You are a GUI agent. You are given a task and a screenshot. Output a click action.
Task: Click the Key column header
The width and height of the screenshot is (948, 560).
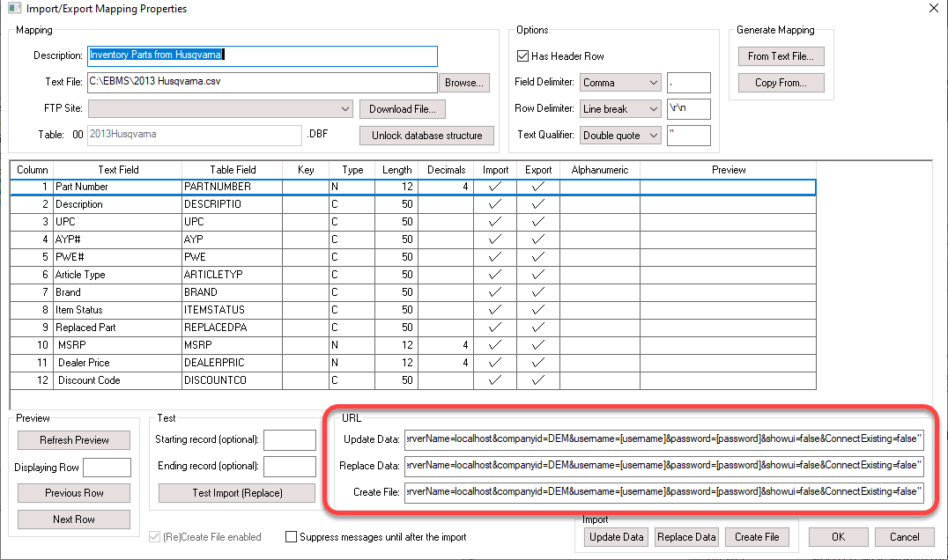coord(306,170)
